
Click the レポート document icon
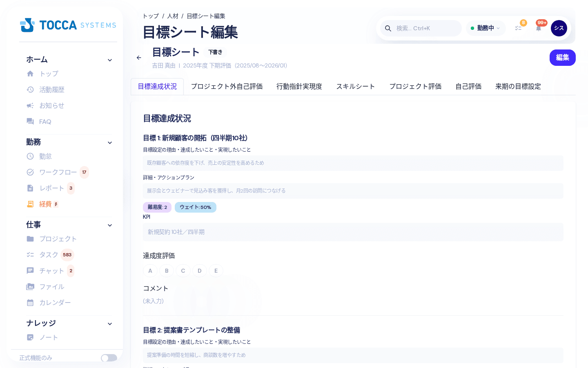pyautogui.click(x=30, y=188)
